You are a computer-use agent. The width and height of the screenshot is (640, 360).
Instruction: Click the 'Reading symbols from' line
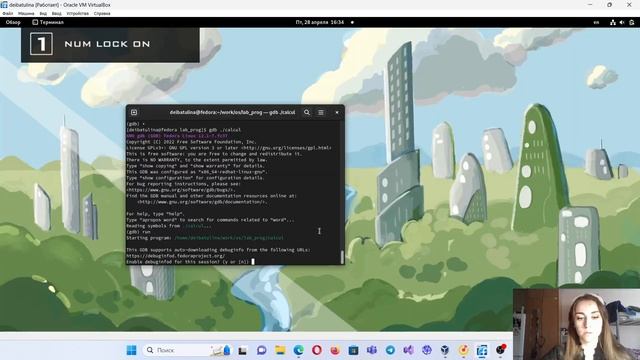coord(169,226)
